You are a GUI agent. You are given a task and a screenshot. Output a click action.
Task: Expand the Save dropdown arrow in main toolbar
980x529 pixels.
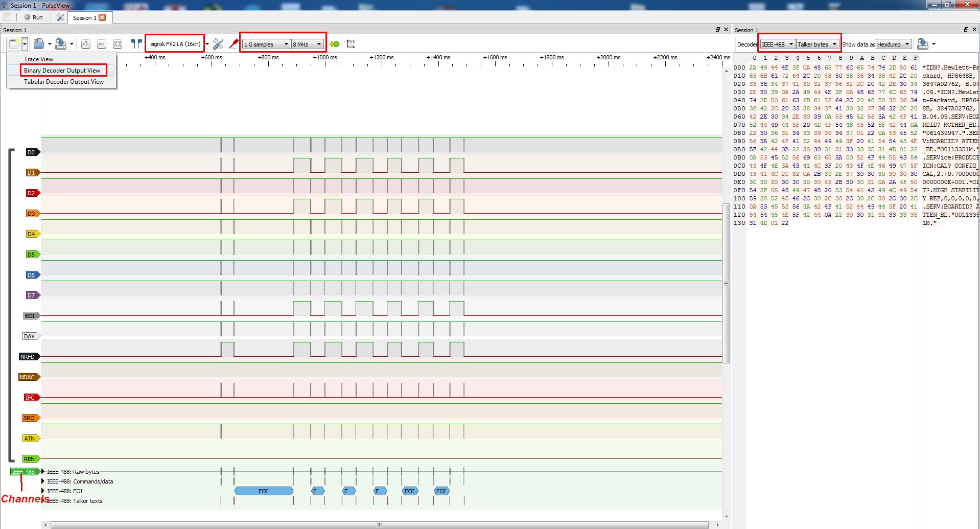click(72, 44)
